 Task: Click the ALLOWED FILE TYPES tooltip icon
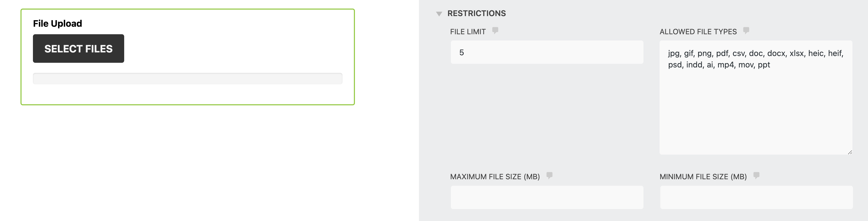746,31
